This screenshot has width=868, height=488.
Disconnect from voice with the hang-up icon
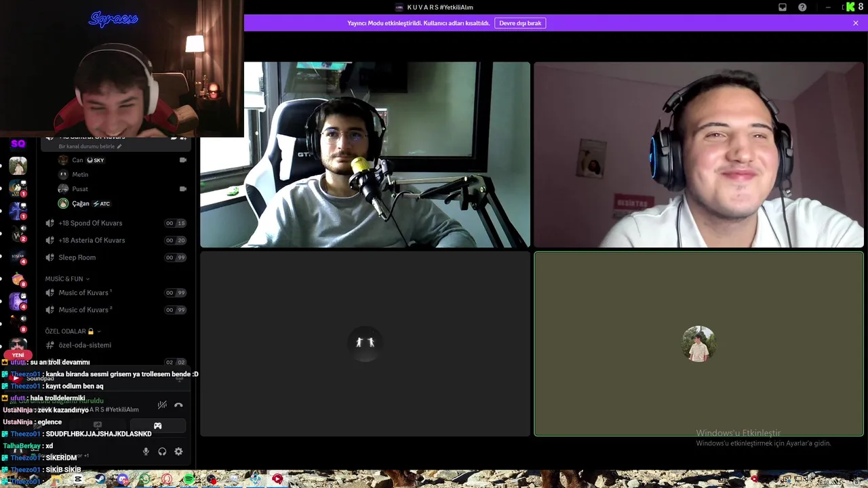click(178, 405)
